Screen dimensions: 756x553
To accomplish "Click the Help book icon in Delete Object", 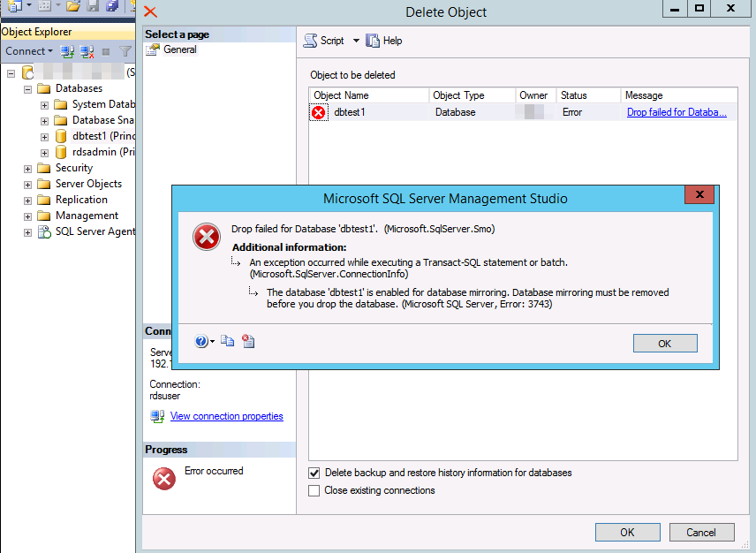I will [372, 41].
